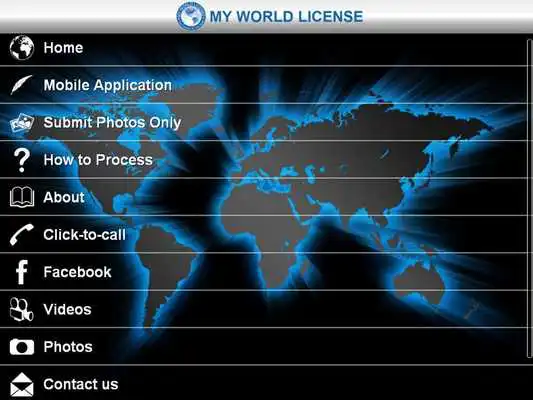Click the globe icon beside Home
533x400 pixels.
click(x=22, y=48)
